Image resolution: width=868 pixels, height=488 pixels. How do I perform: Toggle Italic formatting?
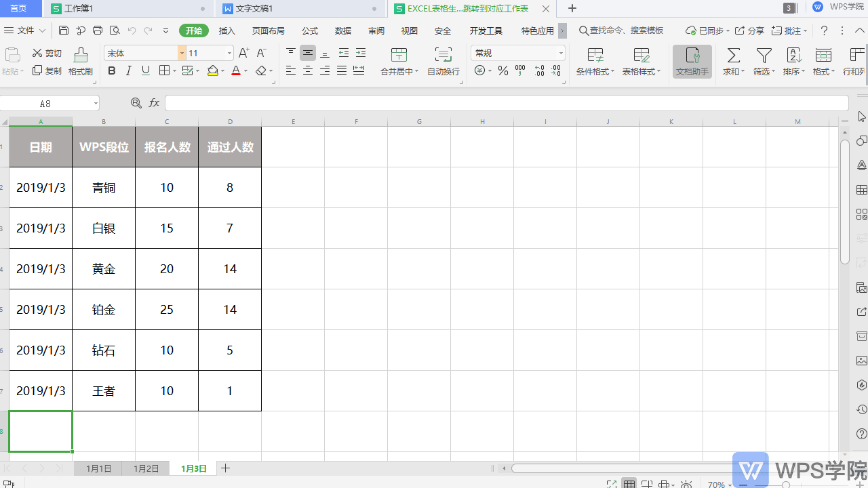[128, 70]
